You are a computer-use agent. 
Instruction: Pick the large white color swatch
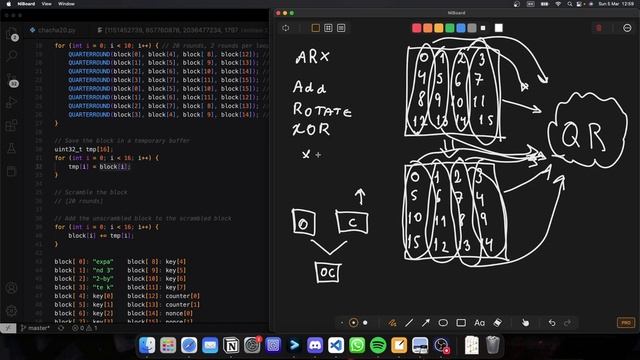[x=499, y=28]
